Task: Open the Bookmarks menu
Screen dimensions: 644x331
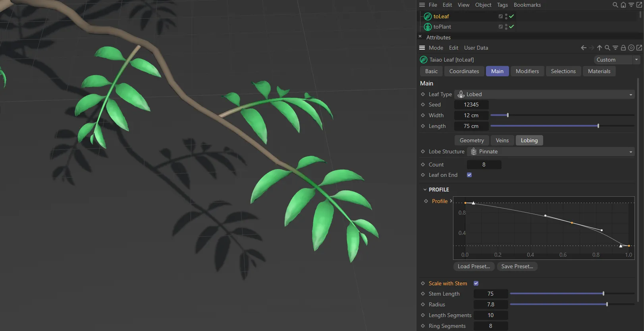Action: 527,5
